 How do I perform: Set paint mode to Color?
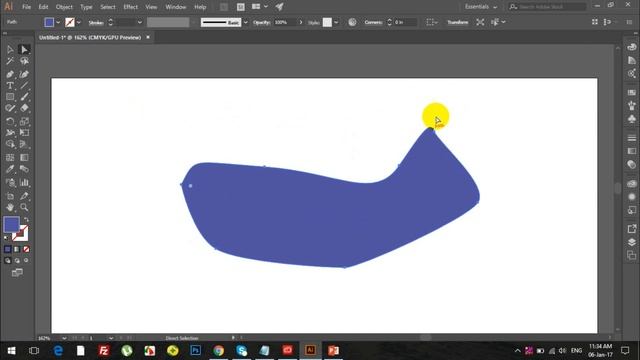(x=8, y=249)
